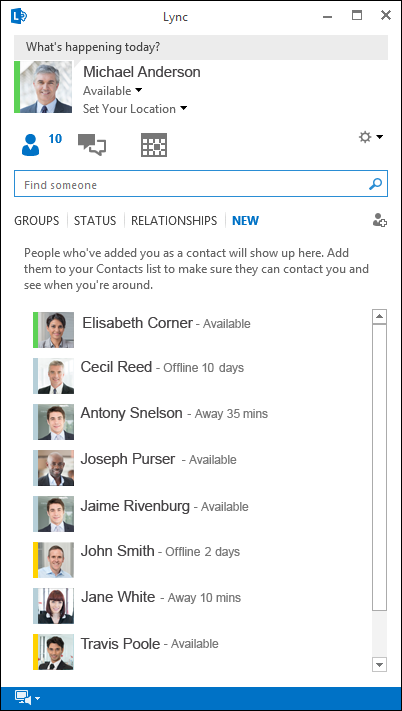Screen dimensions: 402x711
Task: Switch to the GROUPS tab
Action: [37, 221]
